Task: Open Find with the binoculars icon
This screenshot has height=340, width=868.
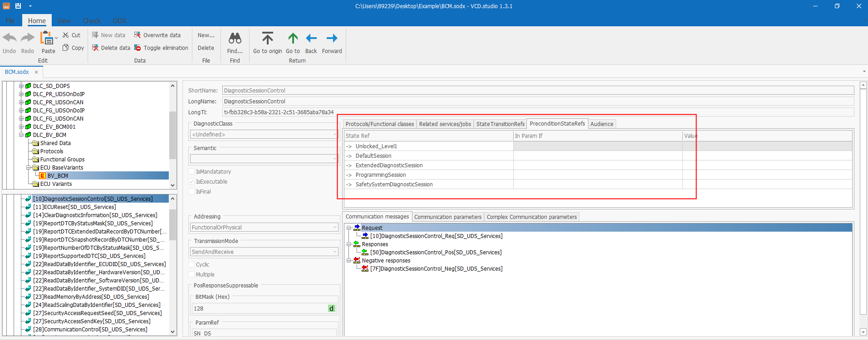Action: point(235,38)
